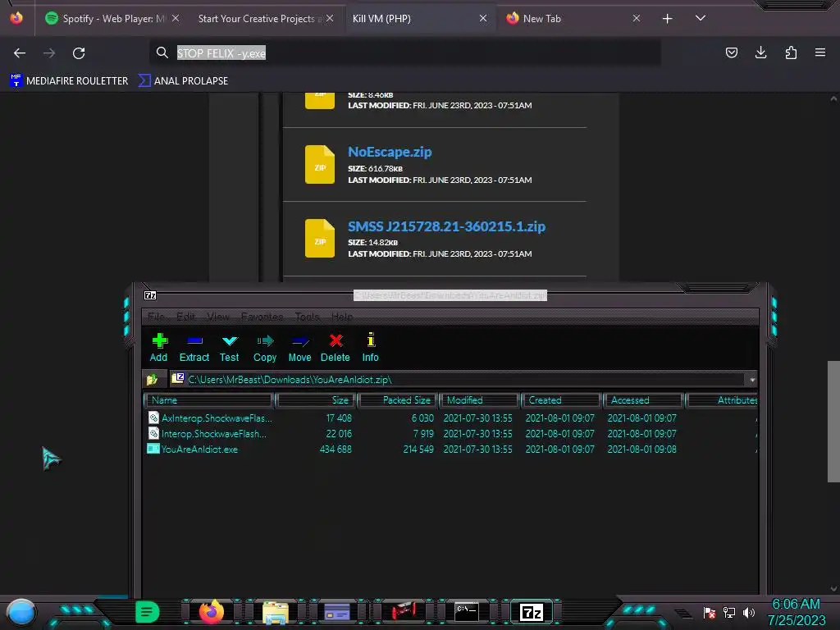The image size is (840, 630).
Task: Open Firefox extensions menu
Action: [x=791, y=52]
